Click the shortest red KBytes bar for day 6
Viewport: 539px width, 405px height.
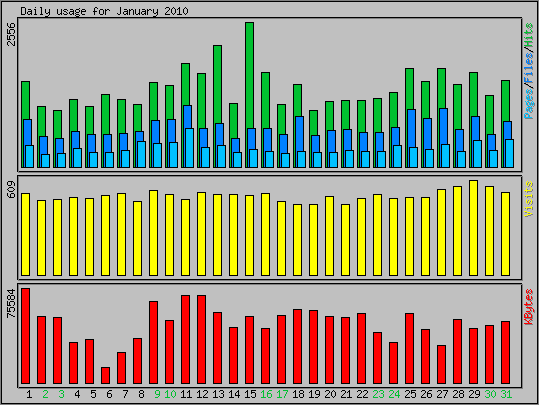point(106,375)
